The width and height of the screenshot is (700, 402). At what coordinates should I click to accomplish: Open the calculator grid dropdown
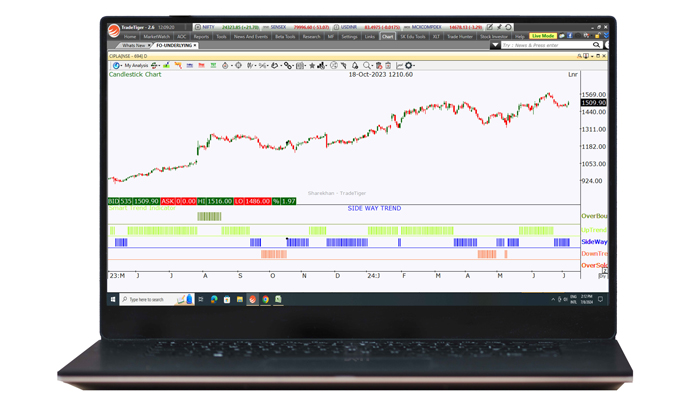[x=301, y=66]
